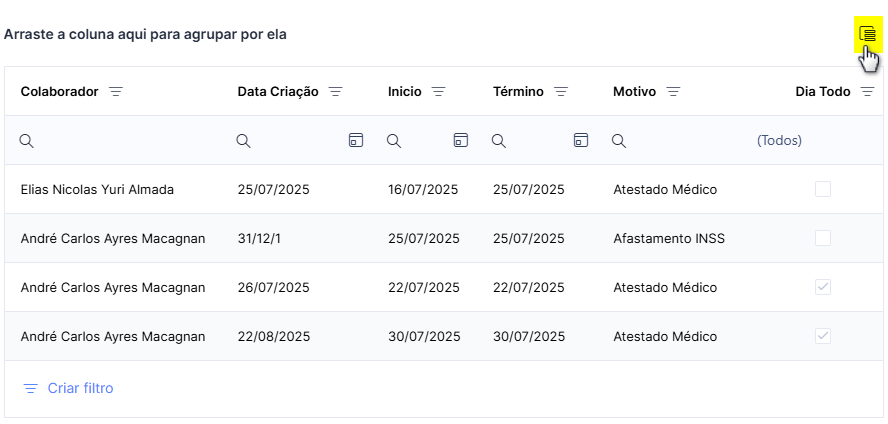Sort by the Colaborador column header

59,92
